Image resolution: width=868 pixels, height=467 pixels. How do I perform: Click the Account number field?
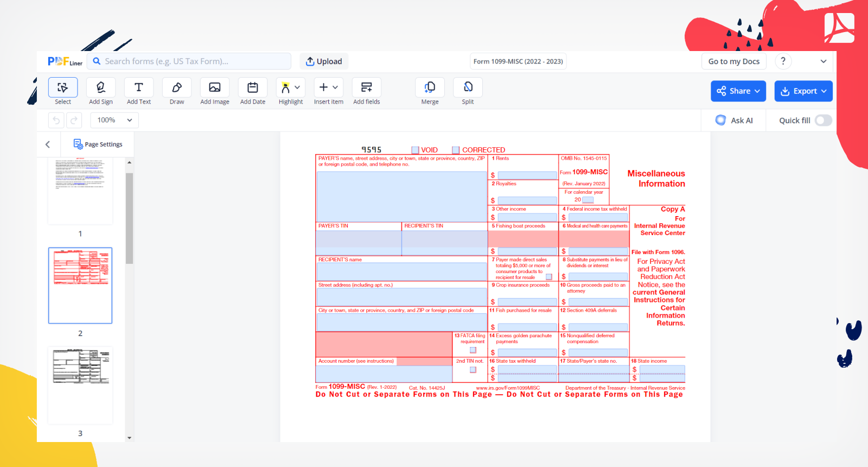(x=384, y=374)
